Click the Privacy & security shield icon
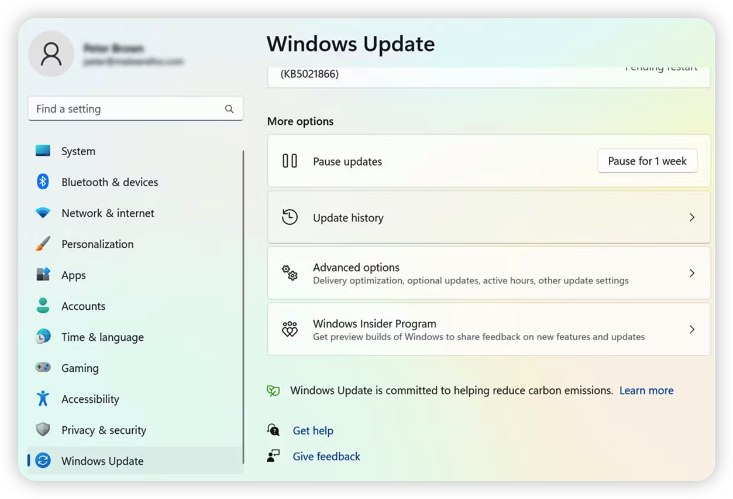The height and width of the screenshot is (499, 733). (43, 429)
